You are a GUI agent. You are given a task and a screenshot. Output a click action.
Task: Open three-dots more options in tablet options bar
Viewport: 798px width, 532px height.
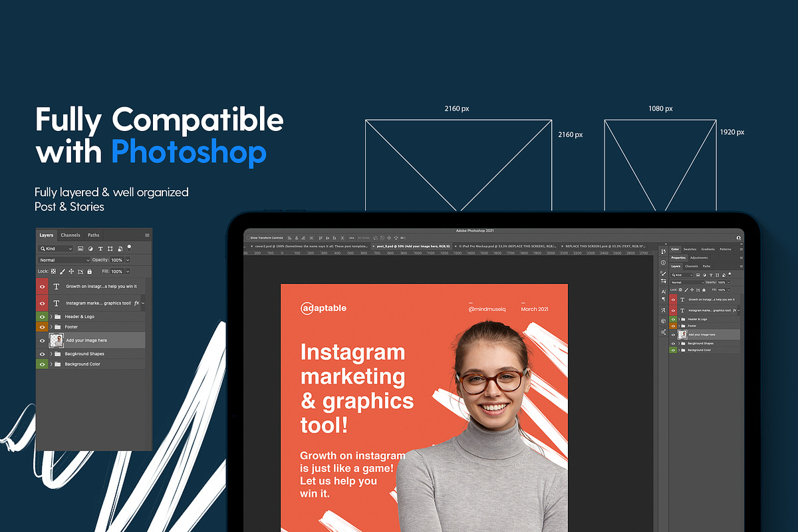351,237
